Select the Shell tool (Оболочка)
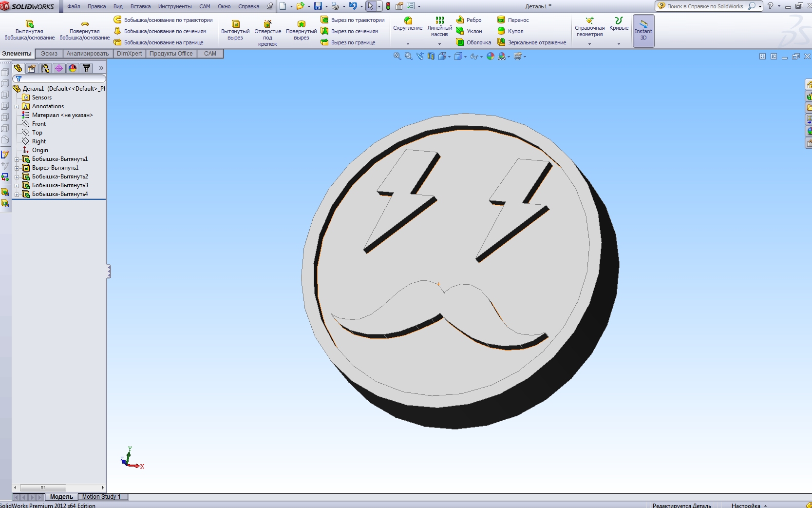 coord(473,42)
